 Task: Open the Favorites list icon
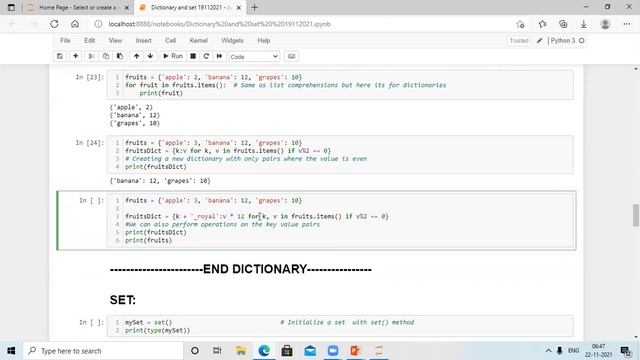tap(542, 24)
